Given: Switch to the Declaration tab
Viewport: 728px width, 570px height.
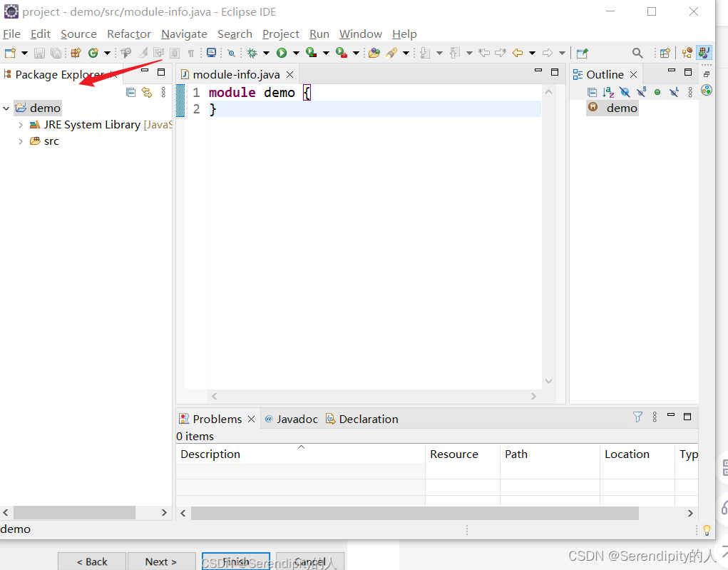Looking at the screenshot, I should 362,419.
